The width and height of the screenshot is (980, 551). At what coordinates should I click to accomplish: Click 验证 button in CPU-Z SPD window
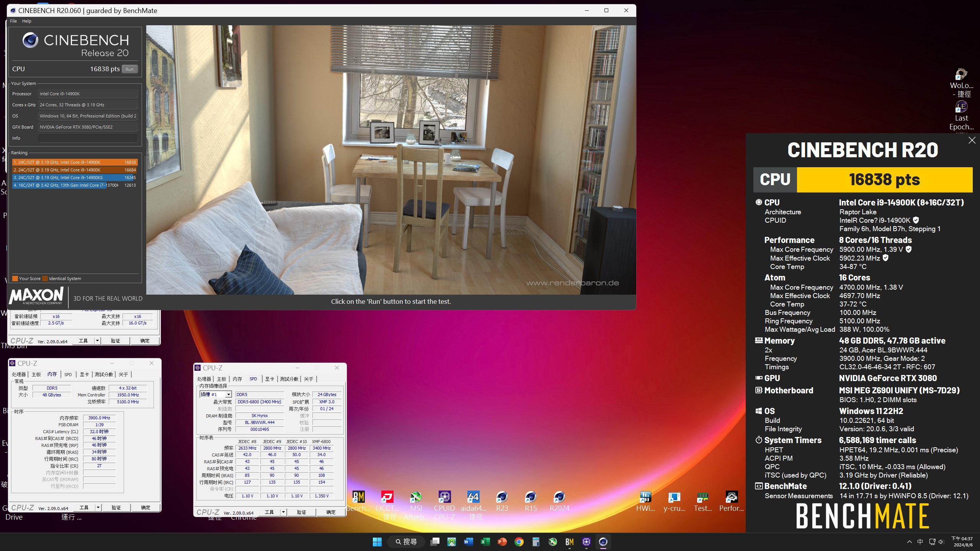301,512
